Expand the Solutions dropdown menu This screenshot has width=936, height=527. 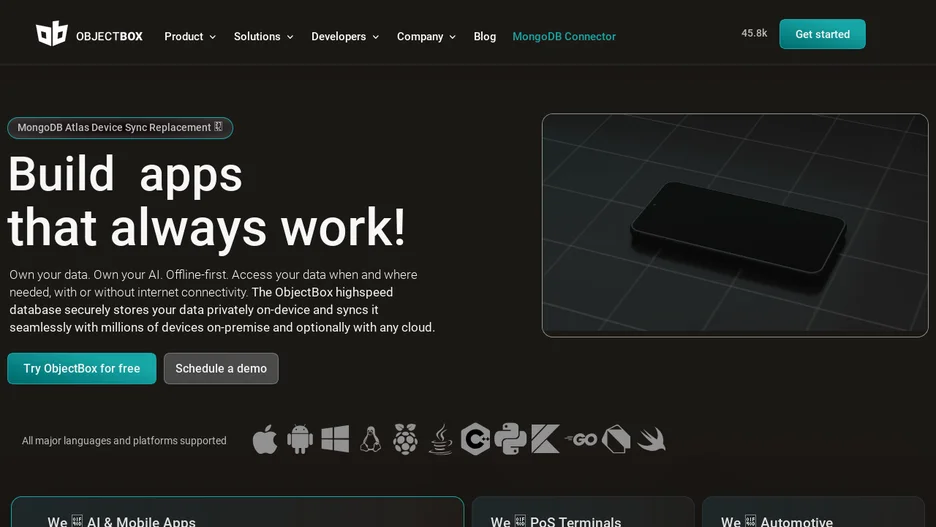point(263,36)
